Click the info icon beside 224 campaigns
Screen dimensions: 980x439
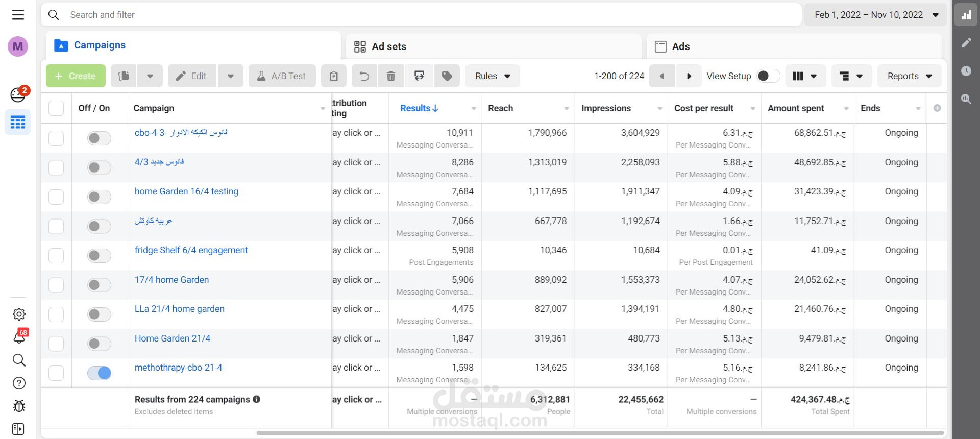[x=256, y=399]
